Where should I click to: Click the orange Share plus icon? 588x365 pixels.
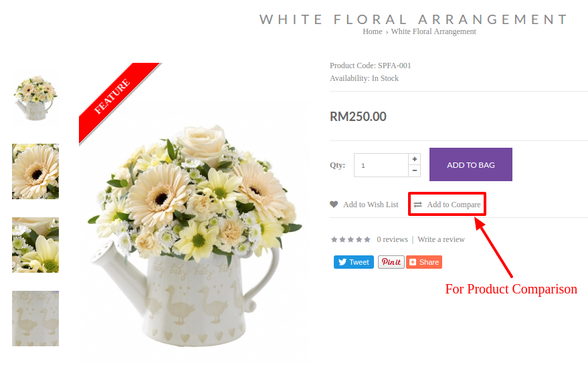coord(413,262)
